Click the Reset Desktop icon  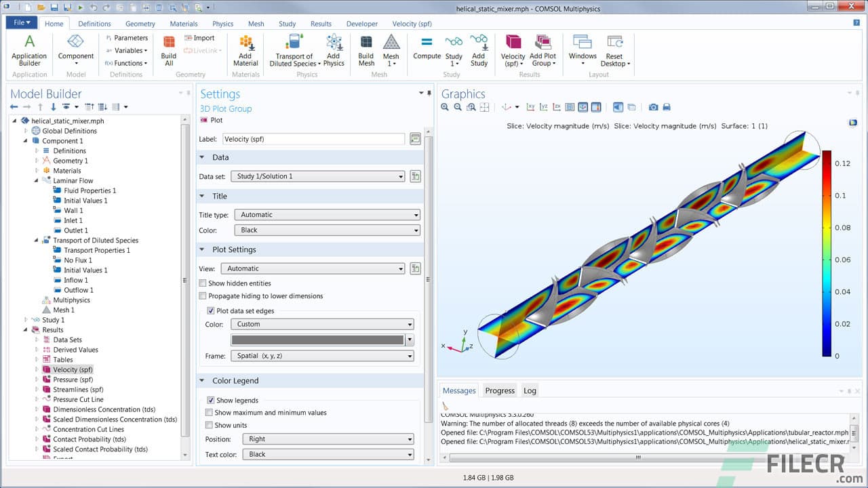tap(614, 47)
